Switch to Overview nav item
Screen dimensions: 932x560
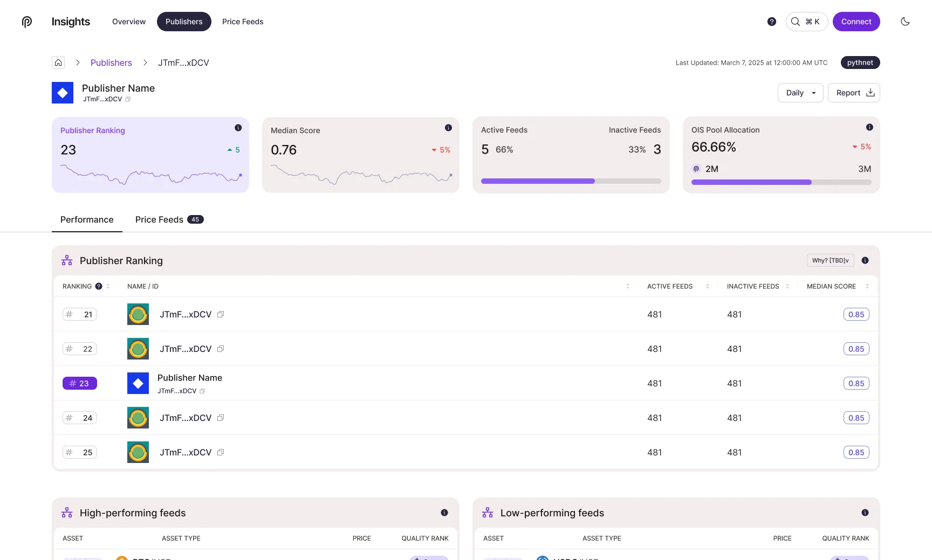(129, 22)
